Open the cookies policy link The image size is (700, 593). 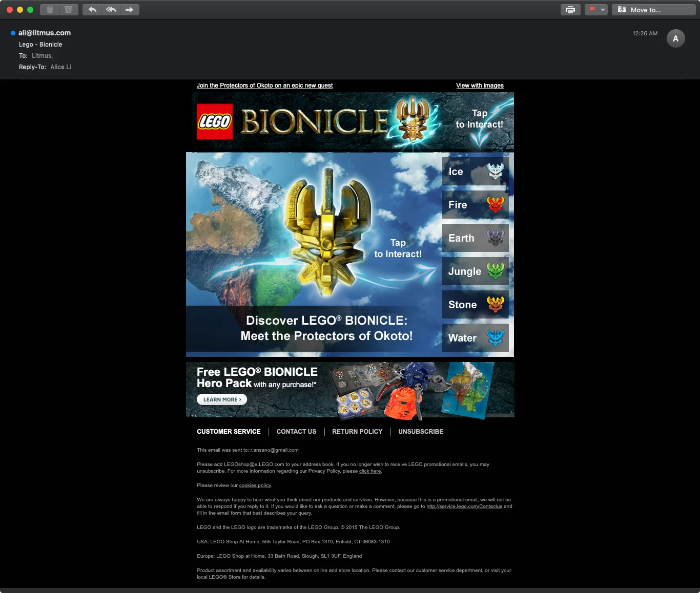coord(255,485)
